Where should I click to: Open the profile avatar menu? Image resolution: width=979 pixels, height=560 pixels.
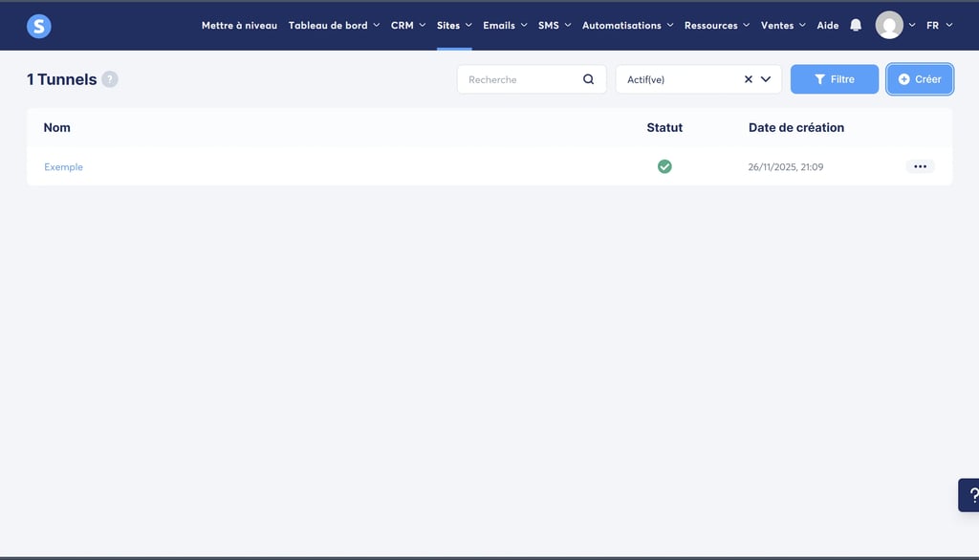(x=887, y=25)
